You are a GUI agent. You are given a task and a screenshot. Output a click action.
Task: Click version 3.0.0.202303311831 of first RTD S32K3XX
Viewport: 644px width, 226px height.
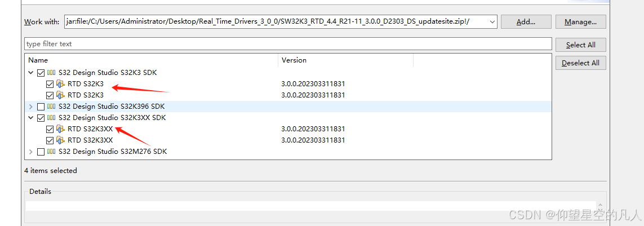click(x=313, y=129)
